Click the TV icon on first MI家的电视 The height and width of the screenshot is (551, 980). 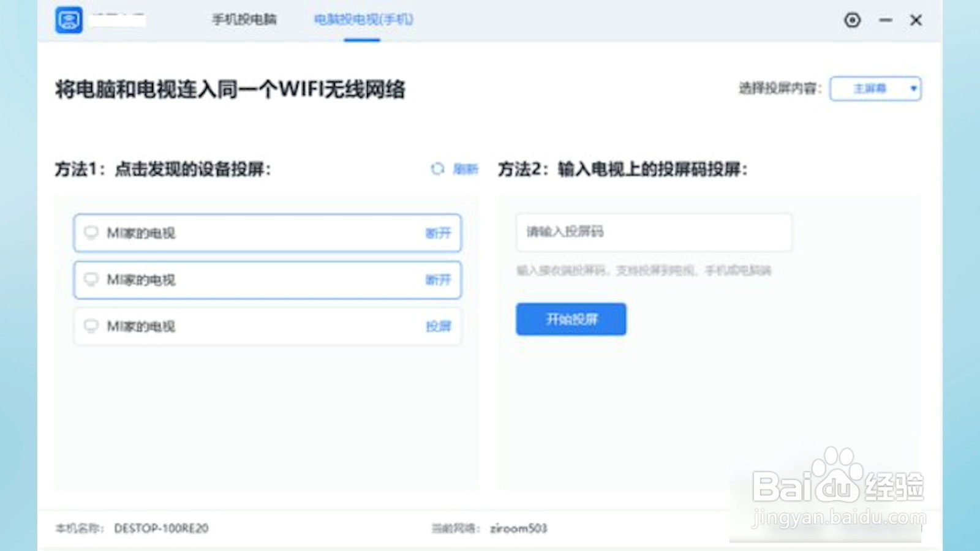91,233
